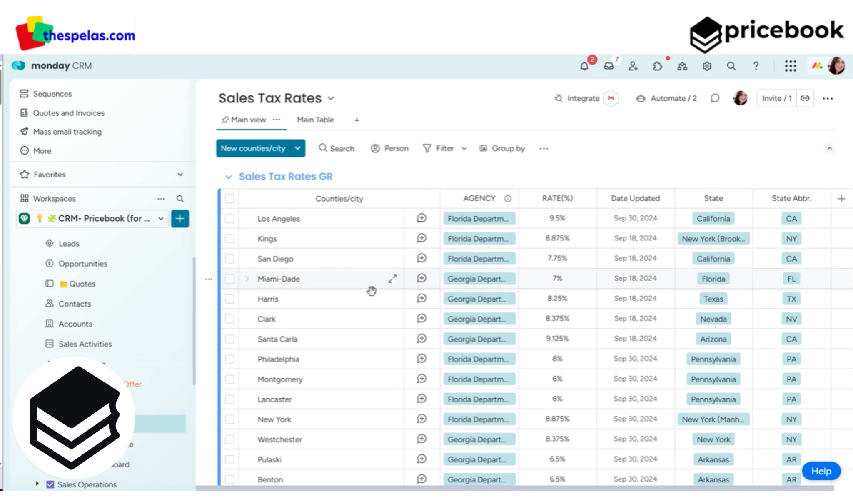Open Filter dropdown chevron

point(464,149)
